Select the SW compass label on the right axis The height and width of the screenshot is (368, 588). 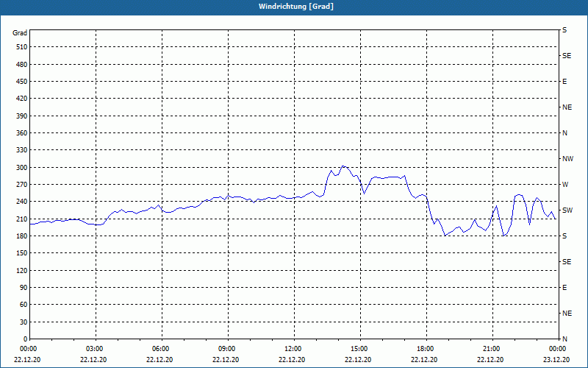[567, 210]
